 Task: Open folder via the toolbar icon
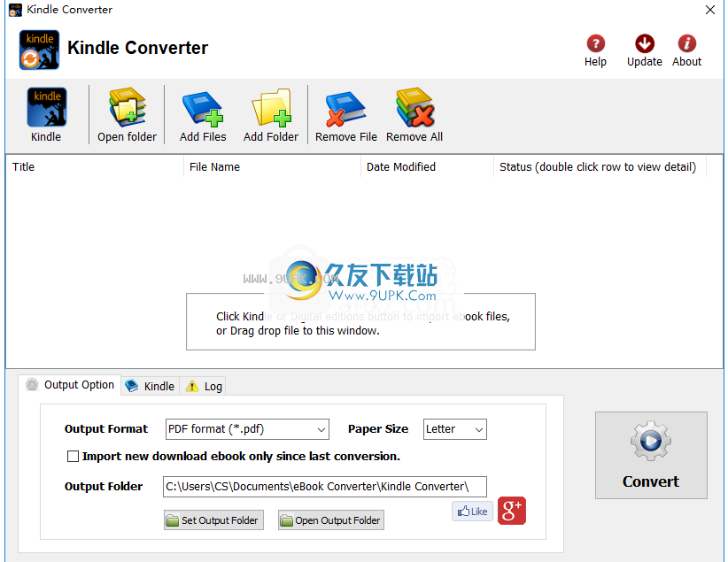pyautogui.click(x=128, y=107)
